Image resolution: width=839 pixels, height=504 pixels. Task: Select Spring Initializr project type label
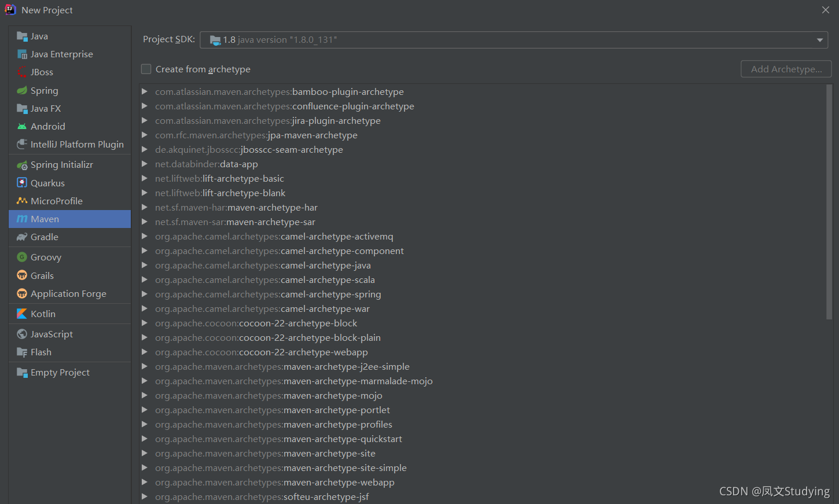62,165
